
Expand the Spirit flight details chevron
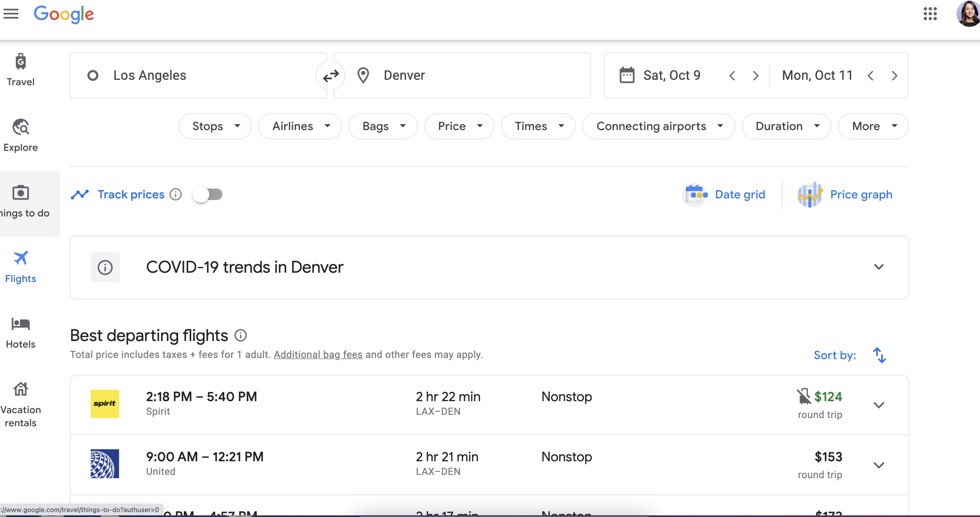pos(879,405)
